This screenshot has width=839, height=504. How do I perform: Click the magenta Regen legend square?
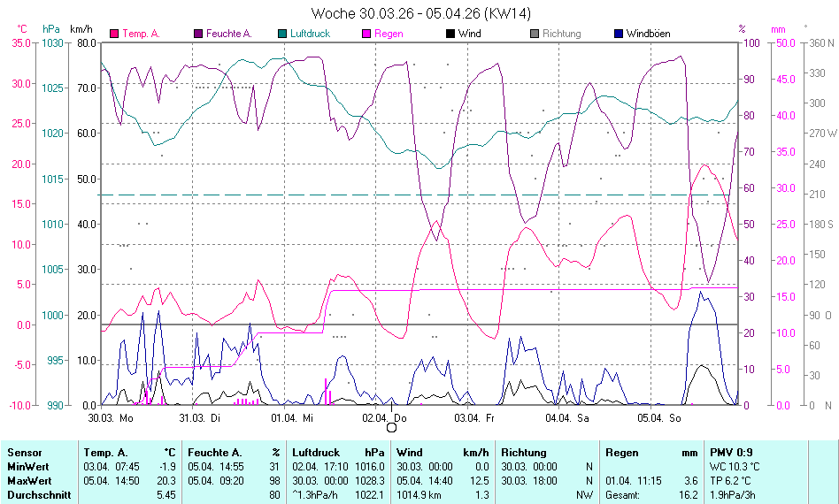click(366, 34)
